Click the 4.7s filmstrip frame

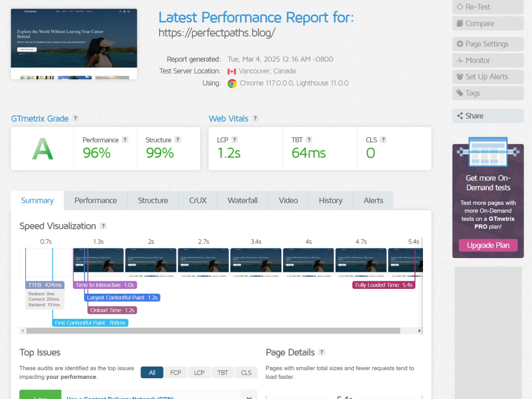[361, 262]
